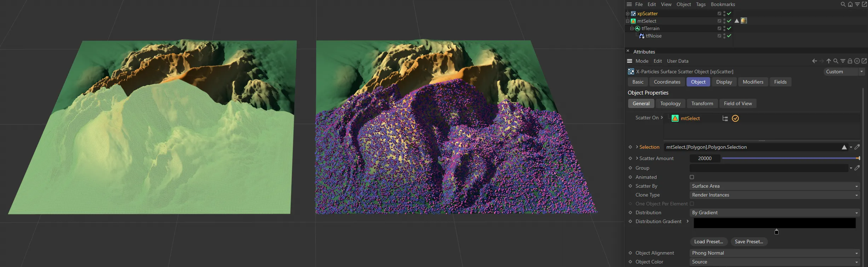Click xpScatter object icon in tree
Image resolution: width=868 pixels, height=267 pixels.
click(x=633, y=13)
